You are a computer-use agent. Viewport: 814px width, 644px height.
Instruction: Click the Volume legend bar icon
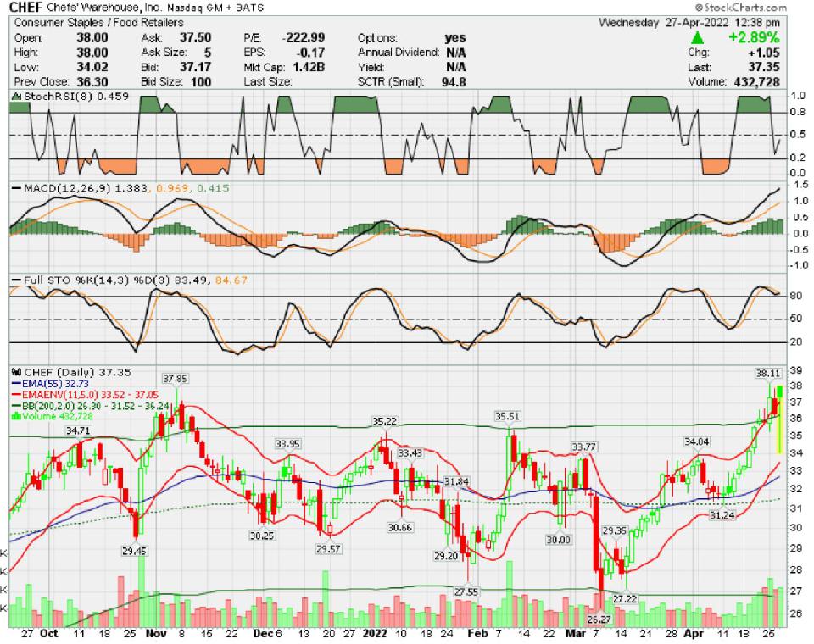point(16,416)
